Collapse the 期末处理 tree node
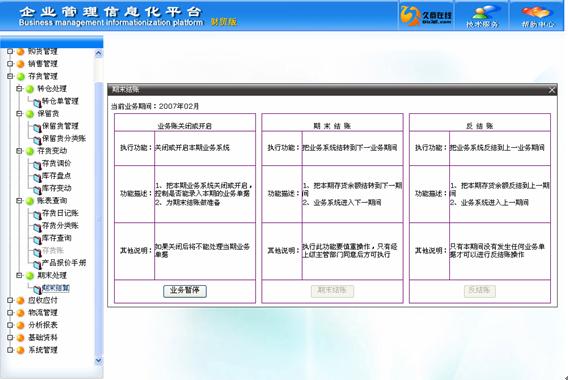Viewport: 568px width, 380px height. 20,275
